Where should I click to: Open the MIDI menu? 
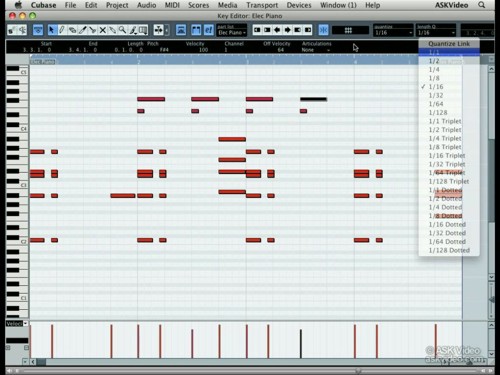(172, 5)
